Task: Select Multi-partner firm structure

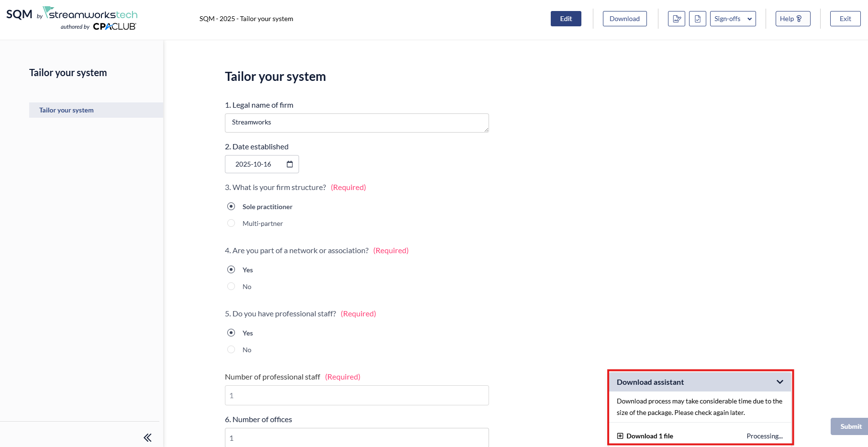Action: point(231,223)
